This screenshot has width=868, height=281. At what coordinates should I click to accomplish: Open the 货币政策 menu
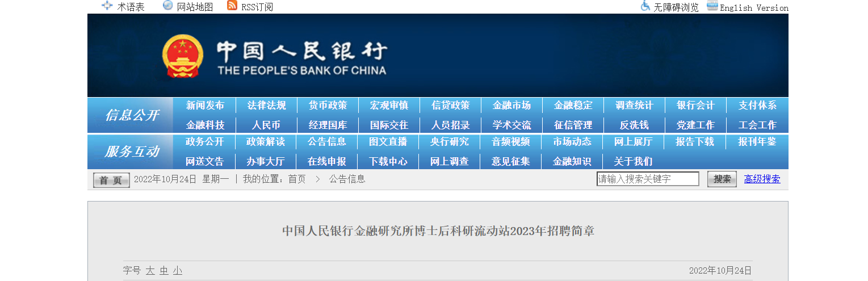[x=328, y=106]
